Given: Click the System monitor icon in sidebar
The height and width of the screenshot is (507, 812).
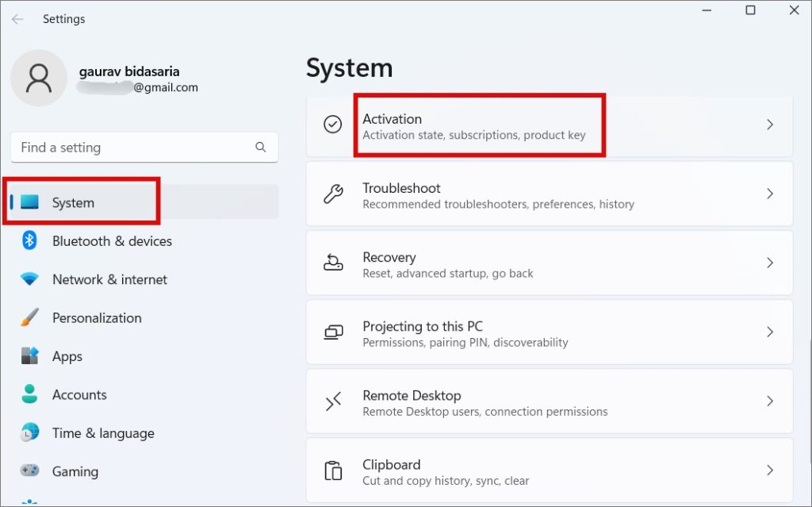Looking at the screenshot, I should (29, 202).
